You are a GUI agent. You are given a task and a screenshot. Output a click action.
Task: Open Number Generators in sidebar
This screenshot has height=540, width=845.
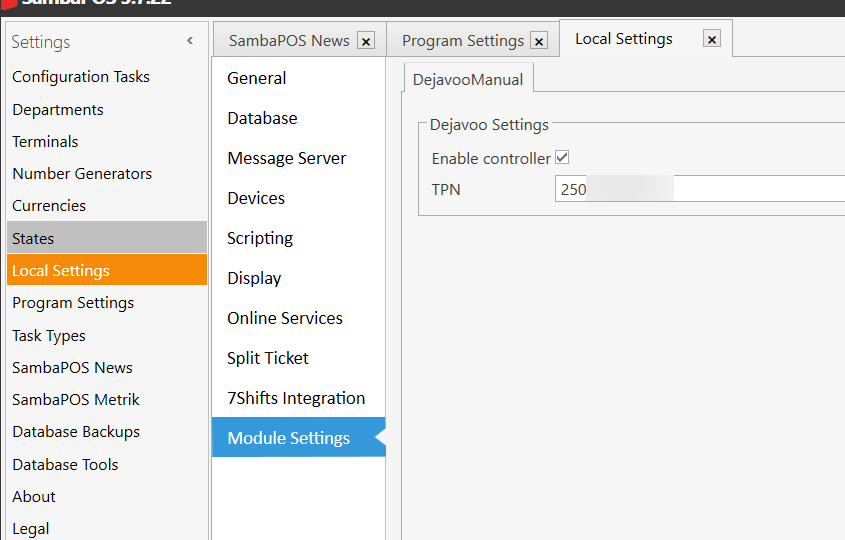(x=82, y=174)
